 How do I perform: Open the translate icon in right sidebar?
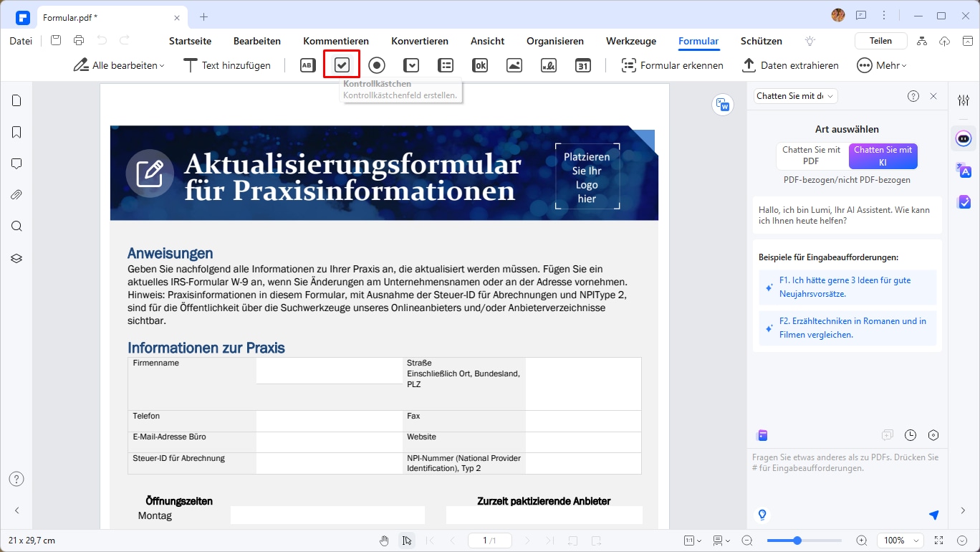(x=964, y=170)
